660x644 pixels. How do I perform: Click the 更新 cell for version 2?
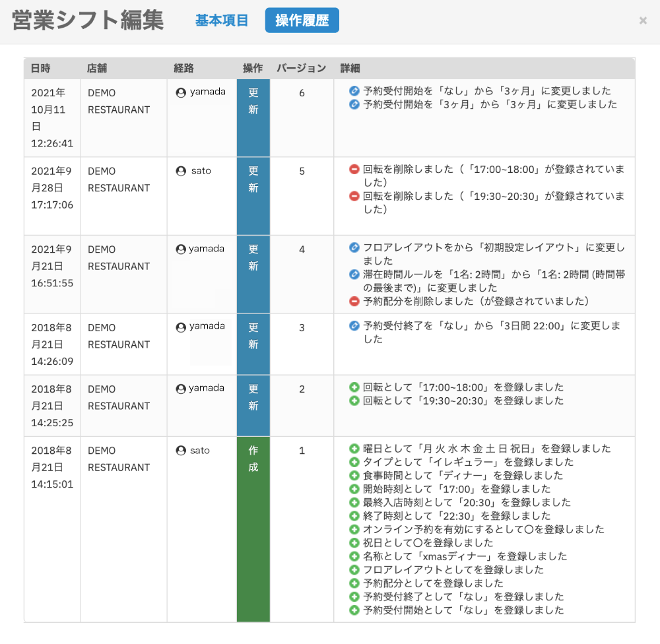(x=253, y=406)
